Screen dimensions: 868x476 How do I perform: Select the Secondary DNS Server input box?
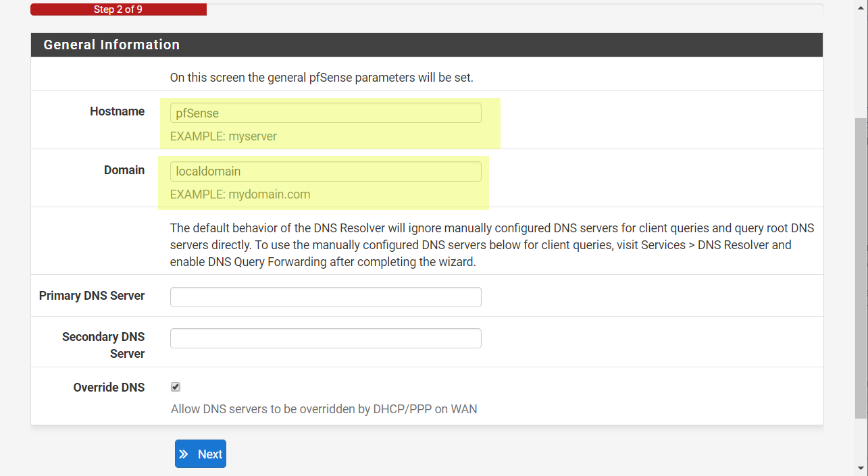coord(326,338)
